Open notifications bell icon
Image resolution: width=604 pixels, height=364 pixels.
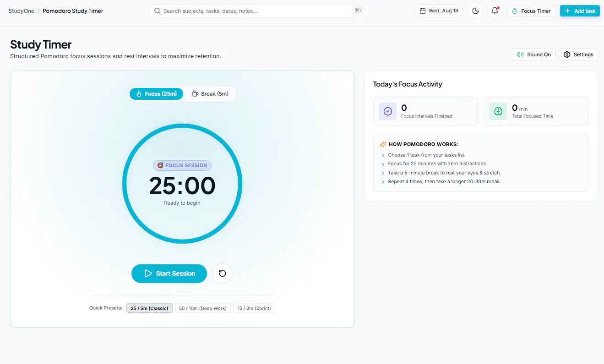tap(495, 11)
